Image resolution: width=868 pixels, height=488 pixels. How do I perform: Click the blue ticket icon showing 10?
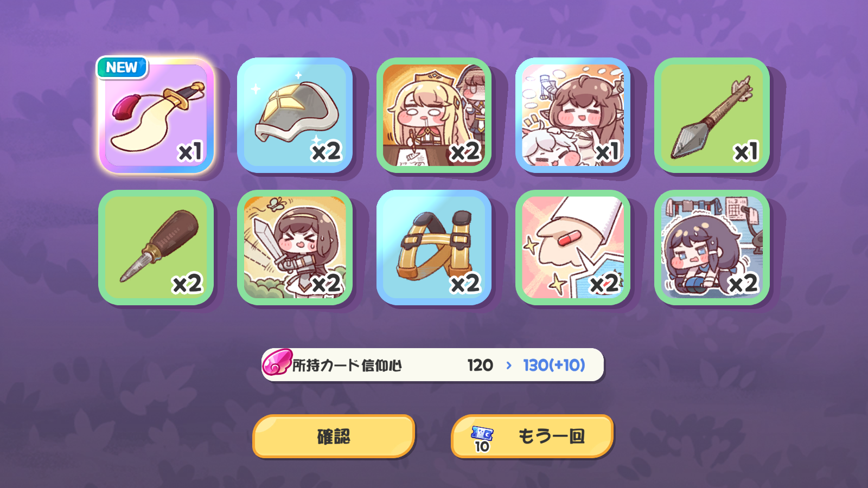482,439
